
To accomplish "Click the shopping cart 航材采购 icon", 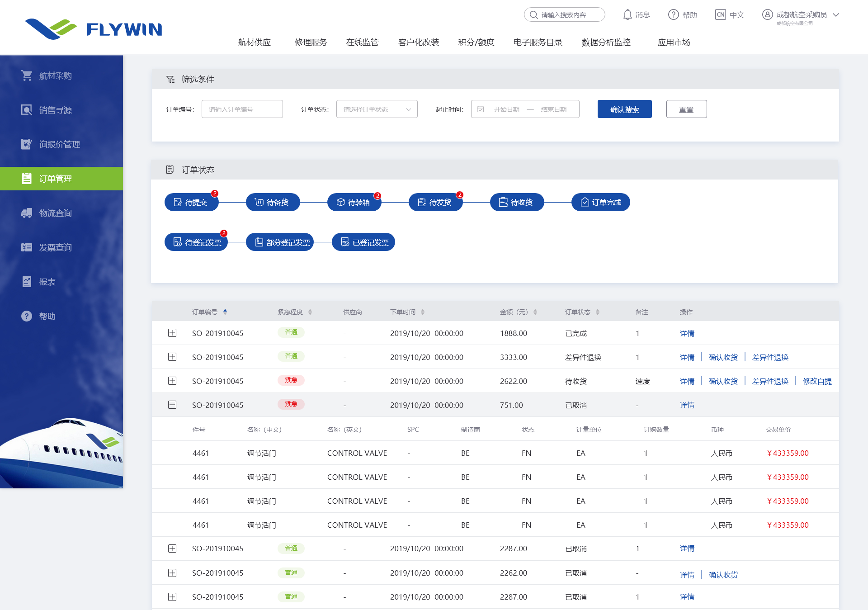I will click(x=27, y=76).
